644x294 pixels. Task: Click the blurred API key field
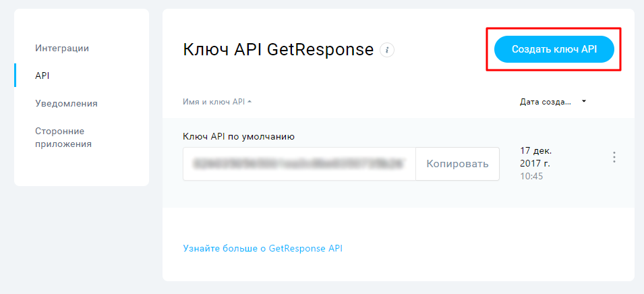[x=299, y=164]
